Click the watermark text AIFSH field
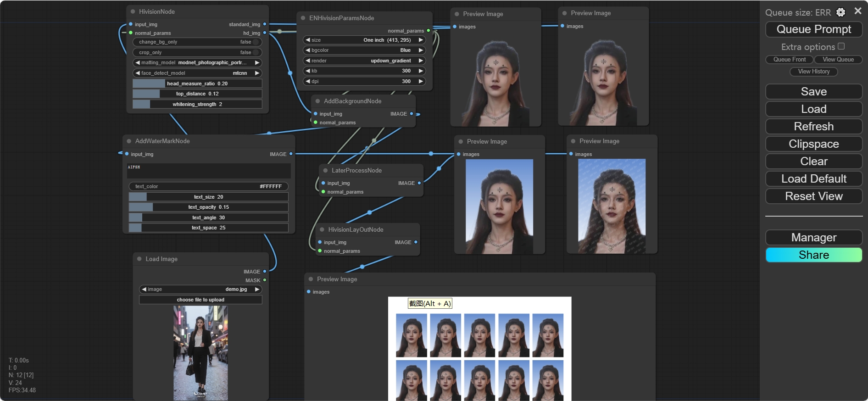This screenshot has height=401, width=868. point(209,171)
